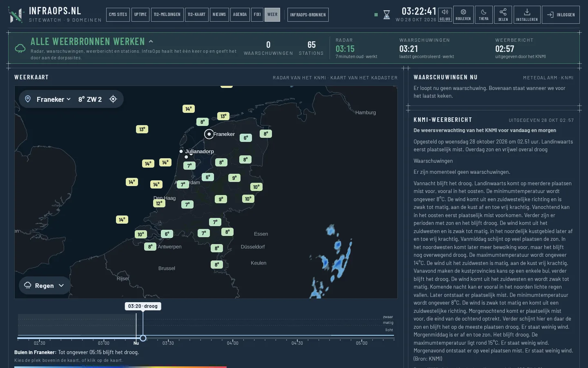Click the 65 Stations counter
588x368 pixels.
coord(311,48)
